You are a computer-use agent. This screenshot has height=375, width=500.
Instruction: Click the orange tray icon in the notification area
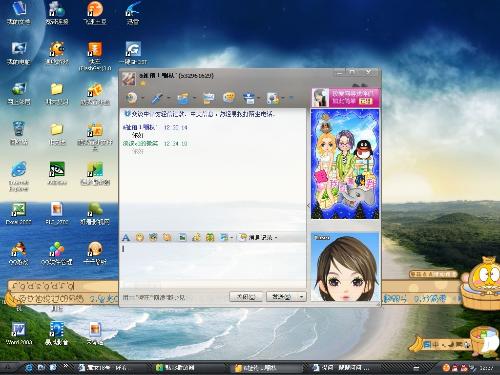[446, 368]
